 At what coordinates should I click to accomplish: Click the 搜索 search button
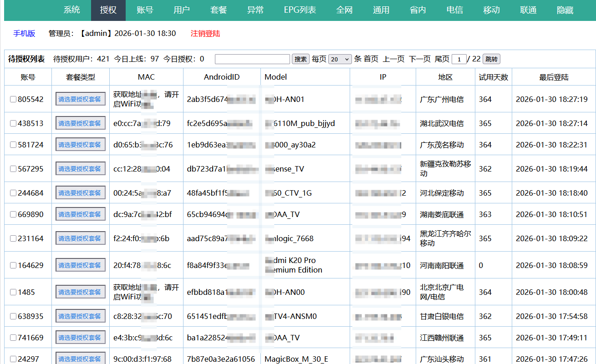(301, 59)
